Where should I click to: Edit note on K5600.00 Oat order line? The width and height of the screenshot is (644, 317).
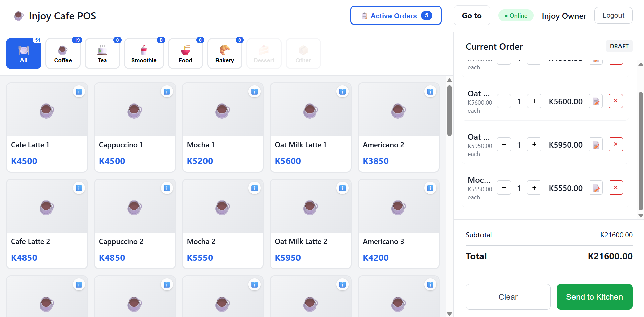point(596,101)
